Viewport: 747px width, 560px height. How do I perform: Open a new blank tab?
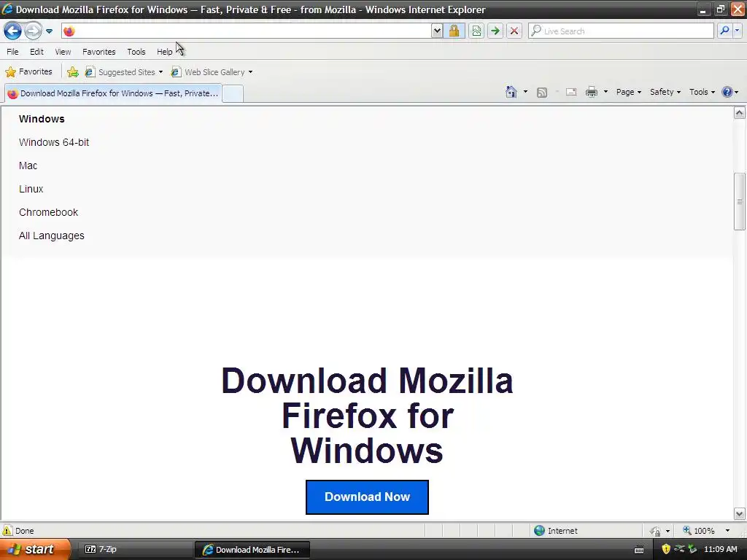[233, 93]
